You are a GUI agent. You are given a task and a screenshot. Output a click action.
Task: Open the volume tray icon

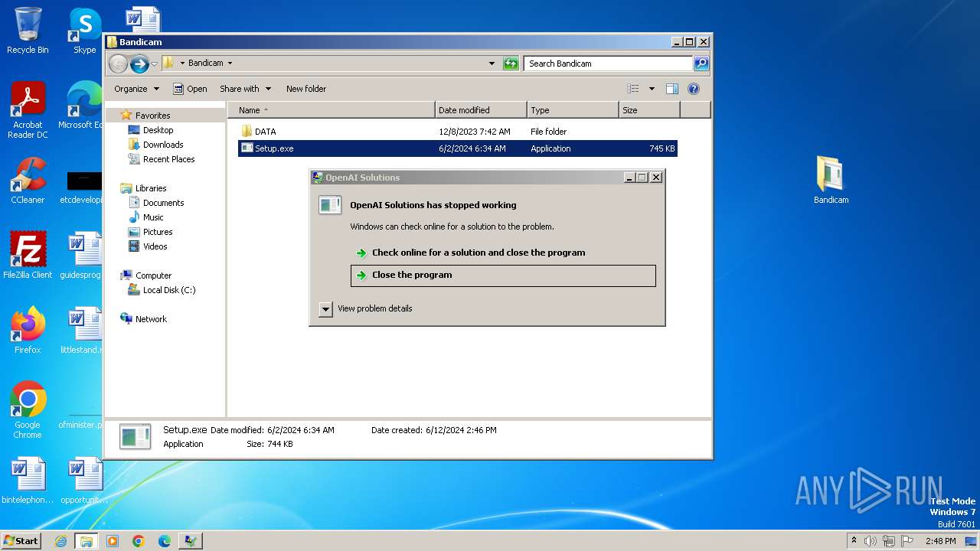point(871,541)
